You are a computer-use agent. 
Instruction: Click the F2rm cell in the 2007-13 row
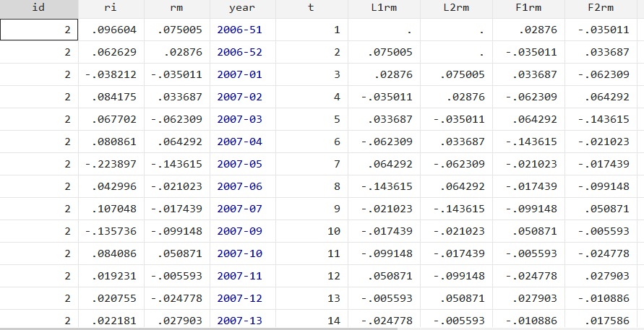[601, 320]
